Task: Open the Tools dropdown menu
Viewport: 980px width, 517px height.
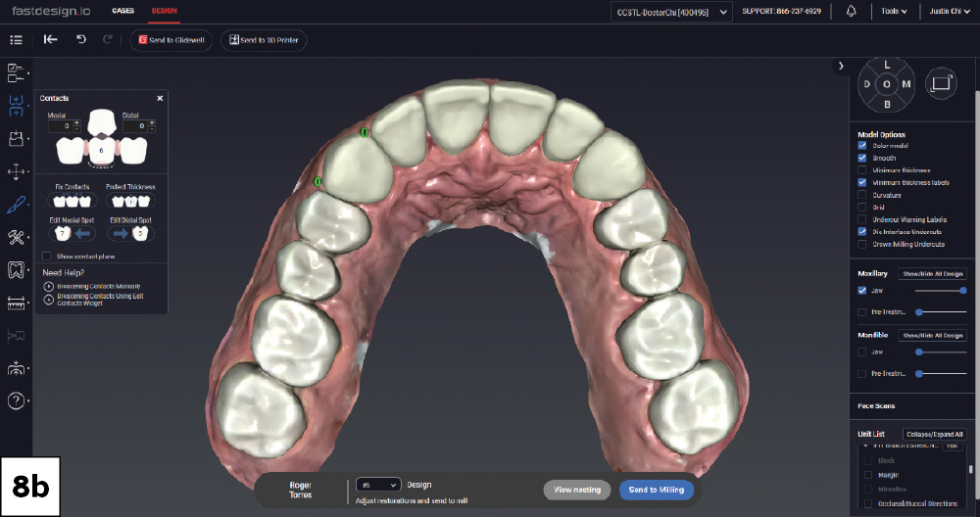Action: [893, 11]
